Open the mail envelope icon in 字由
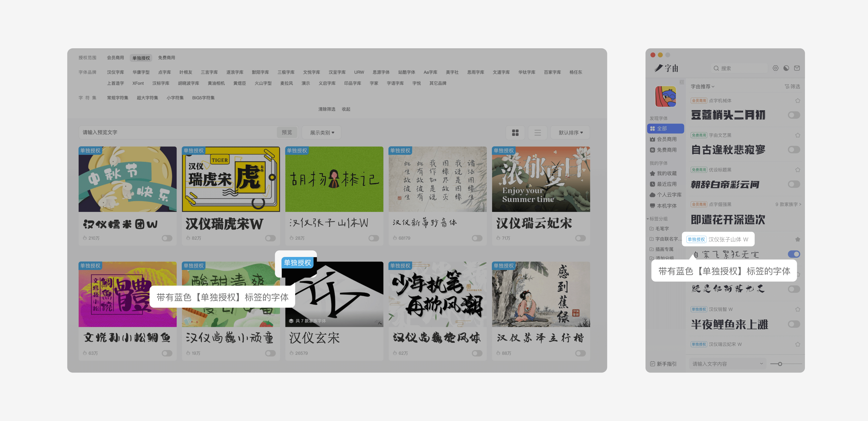Image resolution: width=868 pixels, height=421 pixels. coord(797,68)
